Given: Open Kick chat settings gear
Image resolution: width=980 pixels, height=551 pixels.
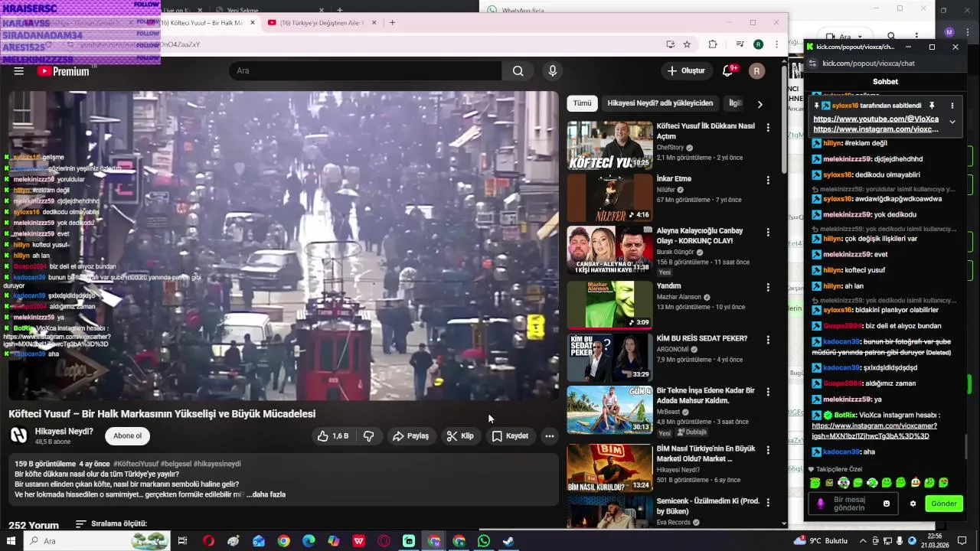Looking at the screenshot, I should coord(913,504).
